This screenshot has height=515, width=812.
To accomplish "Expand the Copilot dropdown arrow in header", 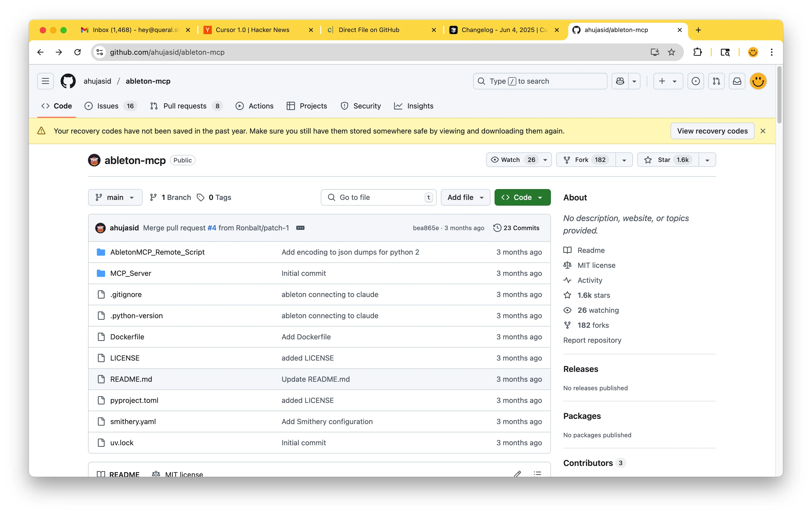I will pyautogui.click(x=634, y=81).
